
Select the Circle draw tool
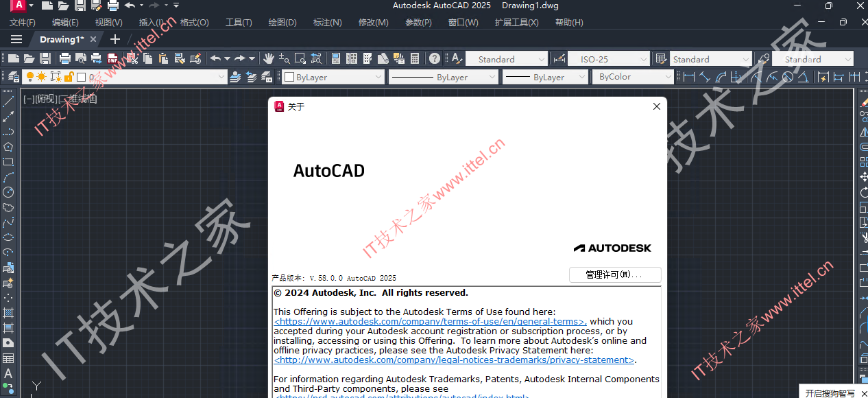coord(8,192)
